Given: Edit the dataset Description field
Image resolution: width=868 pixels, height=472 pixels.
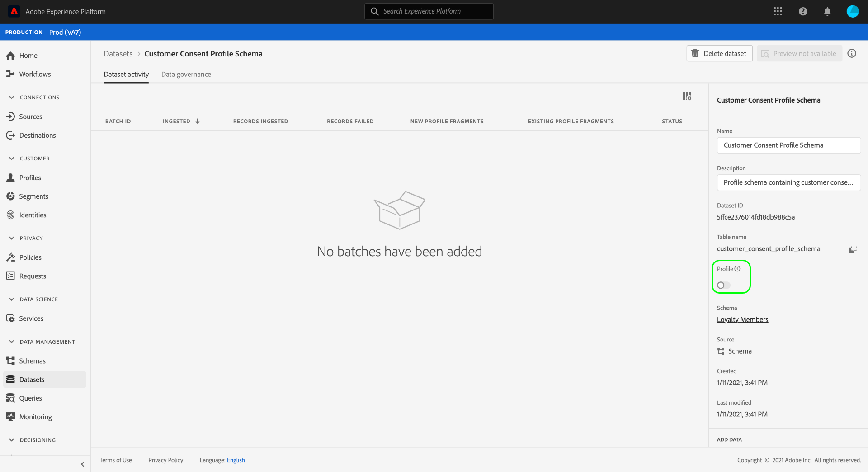Looking at the screenshot, I should pos(789,182).
